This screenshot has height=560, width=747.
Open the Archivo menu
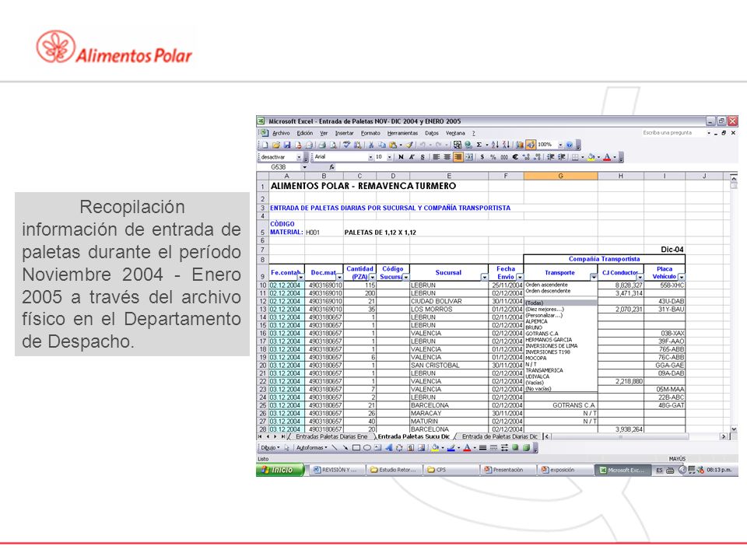tap(281, 133)
